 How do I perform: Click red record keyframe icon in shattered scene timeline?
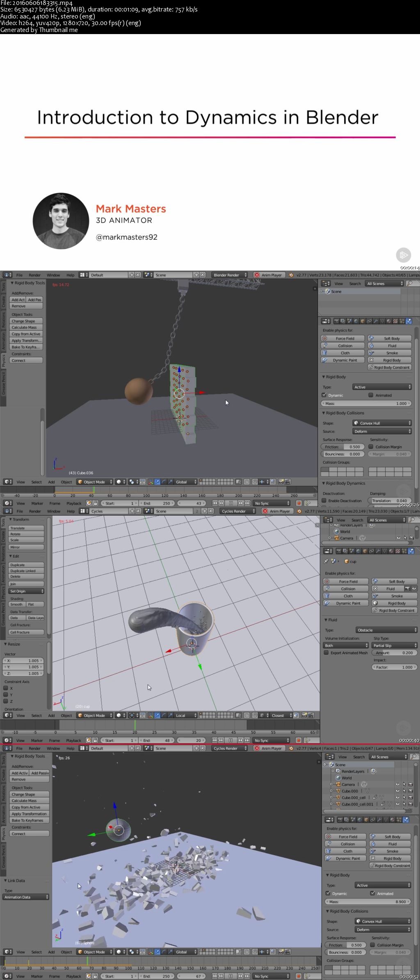(x=299, y=976)
